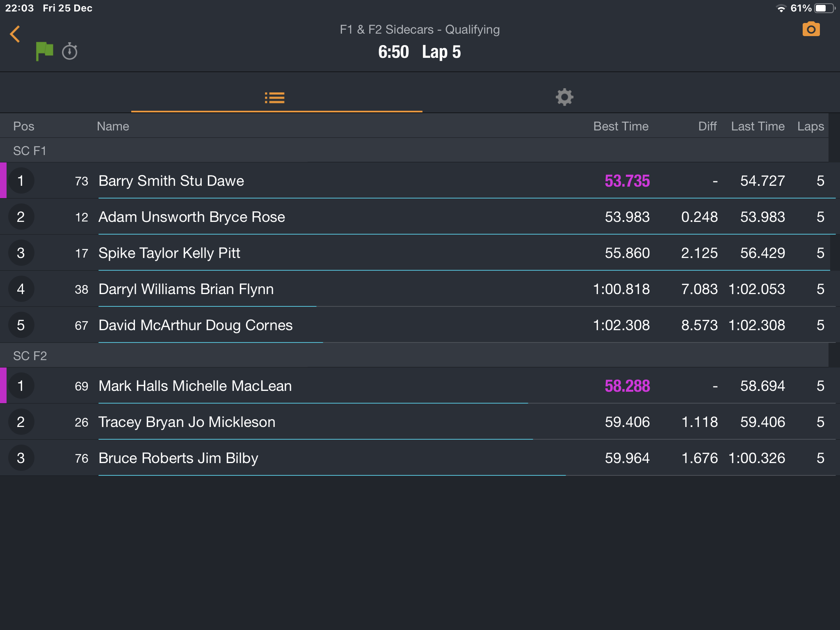The image size is (840, 630).
Task: Tap the stopwatch timer icon
Action: tap(69, 51)
